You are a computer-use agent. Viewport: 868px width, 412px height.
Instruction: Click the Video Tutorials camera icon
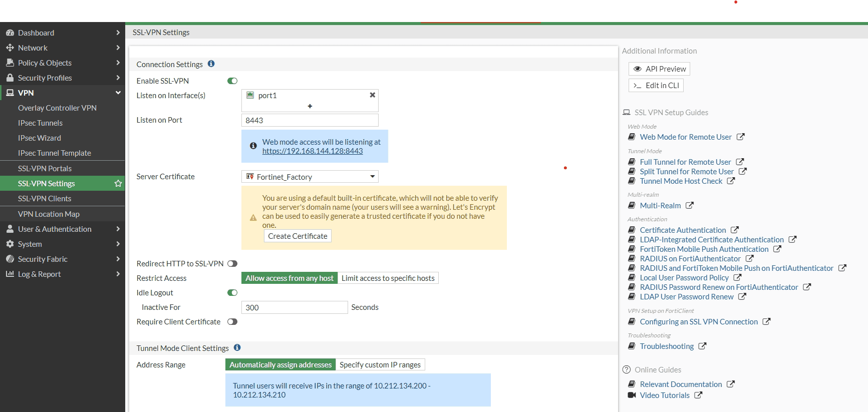632,395
